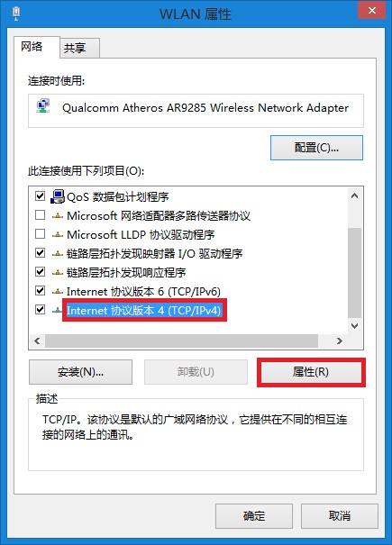
Task: Uncheck the QoS 数据包计划程序 checkbox
Action: point(40,196)
